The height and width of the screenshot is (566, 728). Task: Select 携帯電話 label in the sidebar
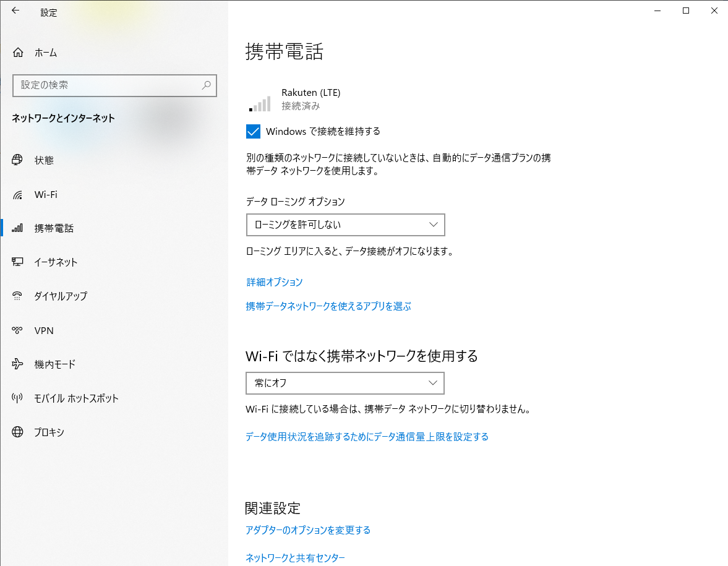(x=54, y=228)
